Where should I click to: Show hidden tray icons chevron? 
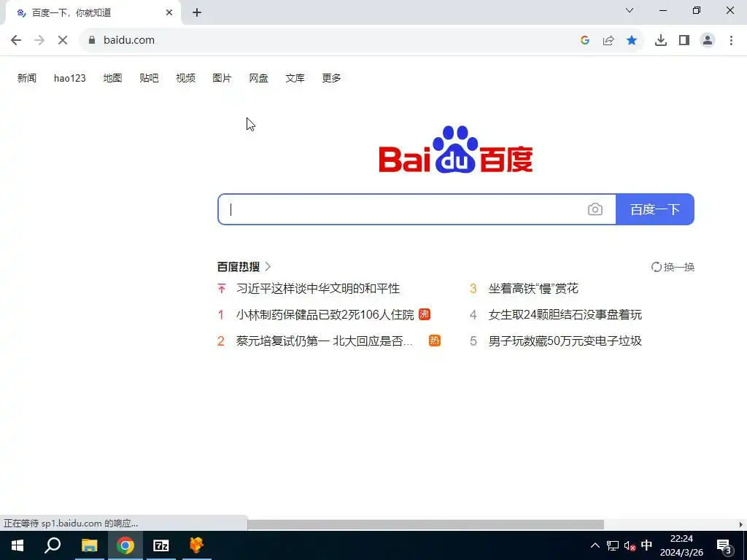[x=595, y=545]
